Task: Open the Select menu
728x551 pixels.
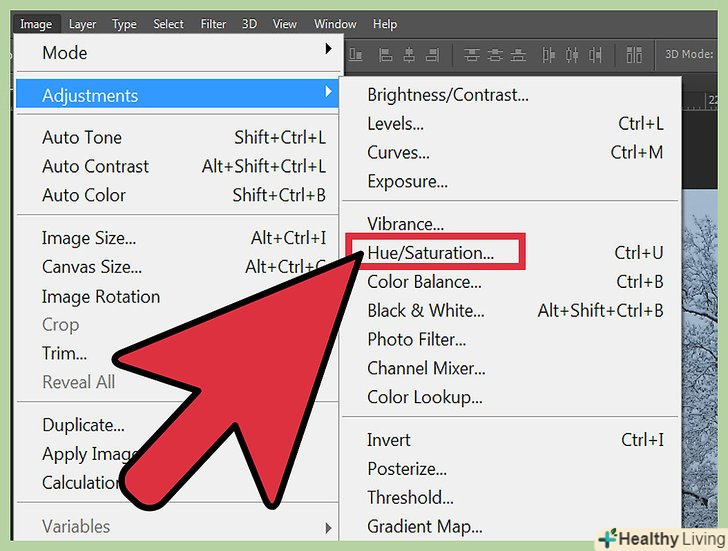Action: click(168, 24)
